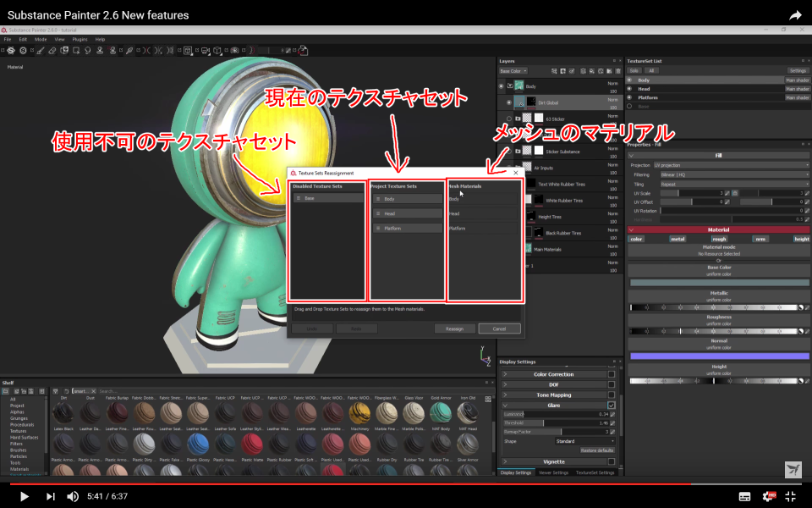Select the Paint brush tool
Screen dimensions: 812x508
pyautogui.click(x=41, y=50)
